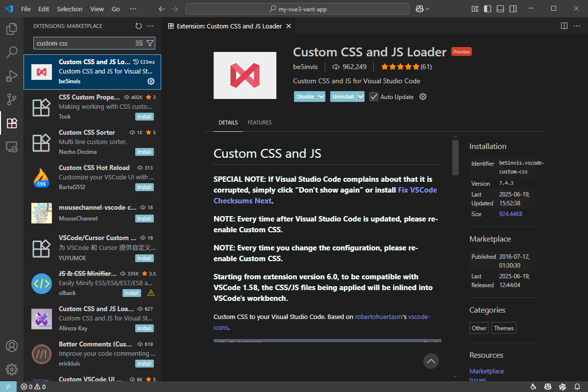Open editor more actions ellipsis
Viewport: 588px width, 392px height.
(x=577, y=26)
